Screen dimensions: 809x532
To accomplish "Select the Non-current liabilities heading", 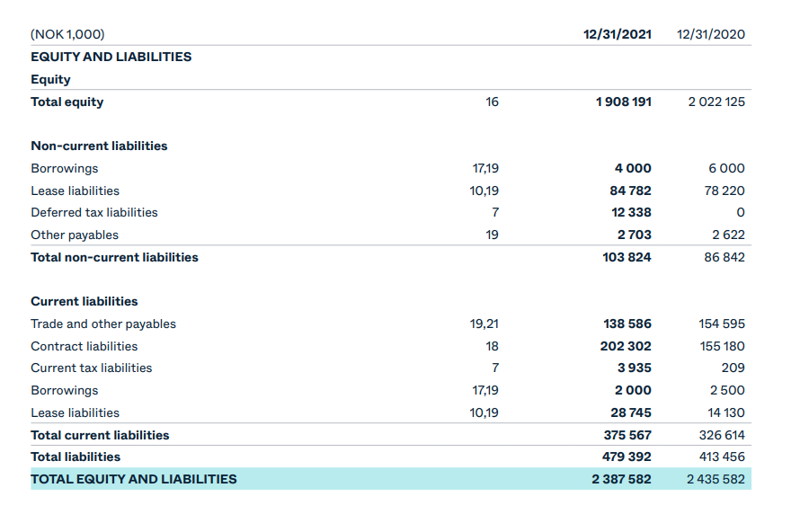I will (99, 146).
